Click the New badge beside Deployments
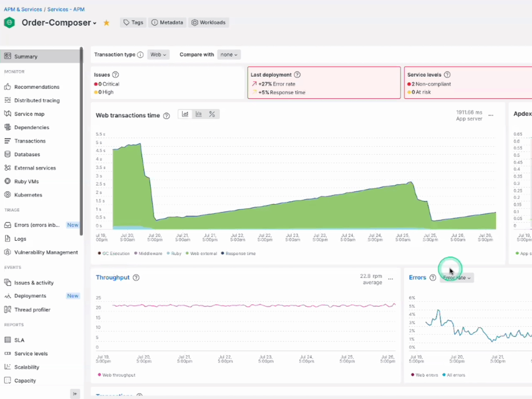Screen dimensions: 532x399 coord(73,296)
